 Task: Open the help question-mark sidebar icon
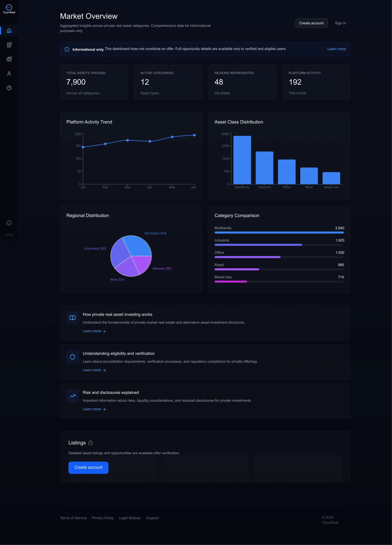pyautogui.click(x=9, y=88)
